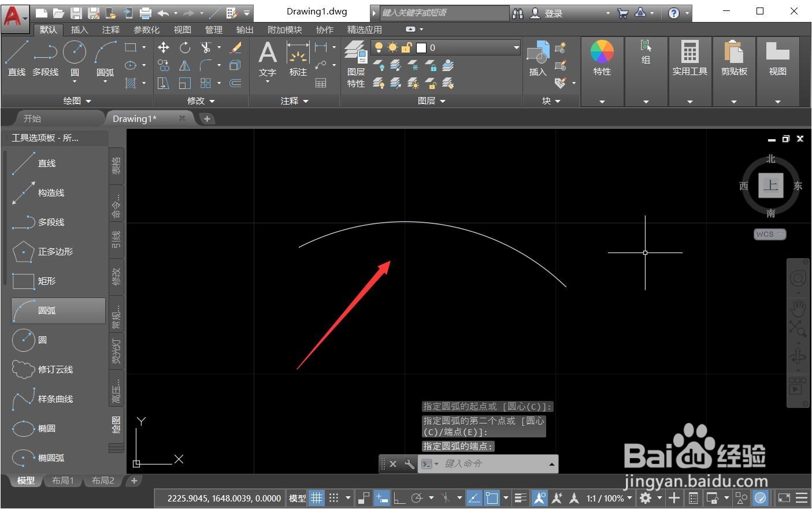The width and height of the screenshot is (812, 509).
Task: Click the white layer color swatch
Action: point(421,47)
